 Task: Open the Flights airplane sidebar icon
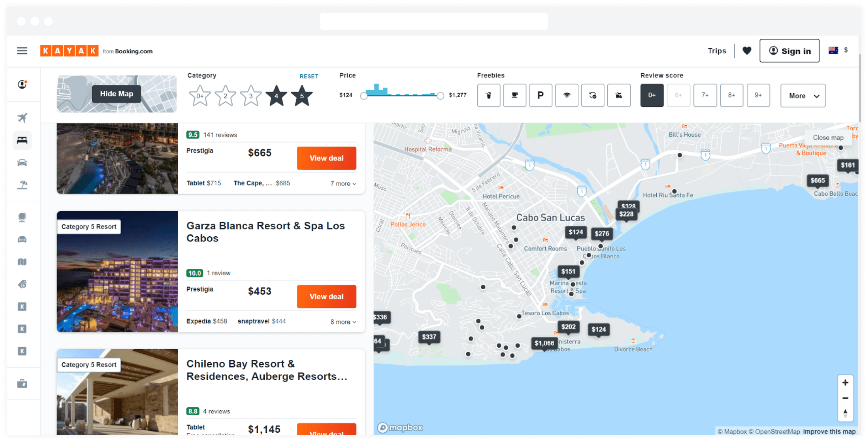[22, 118]
